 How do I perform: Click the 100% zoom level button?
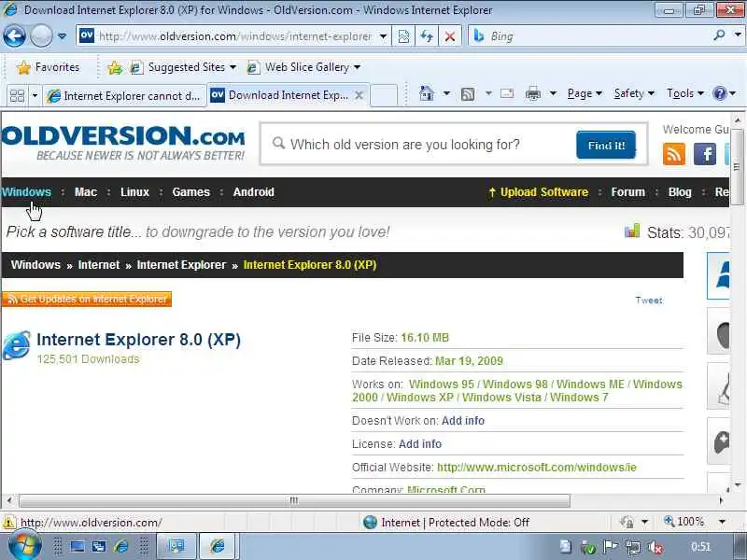coord(684,522)
